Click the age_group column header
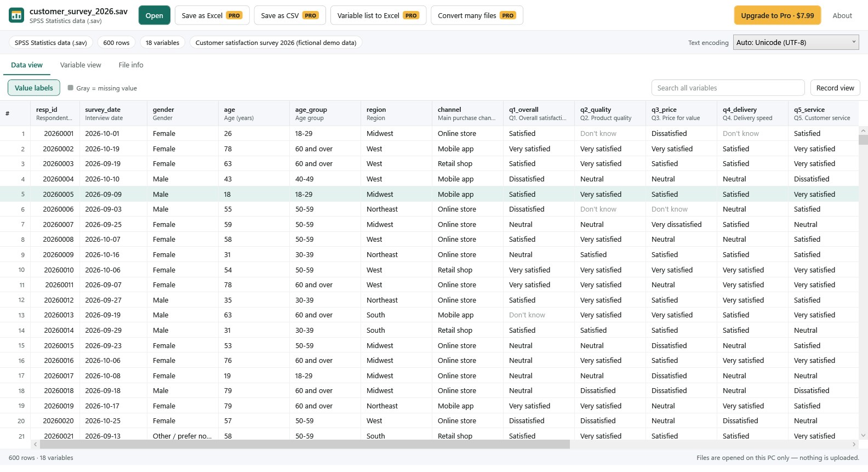Screen dimensions: 868x472 click(x=325, y=113)
